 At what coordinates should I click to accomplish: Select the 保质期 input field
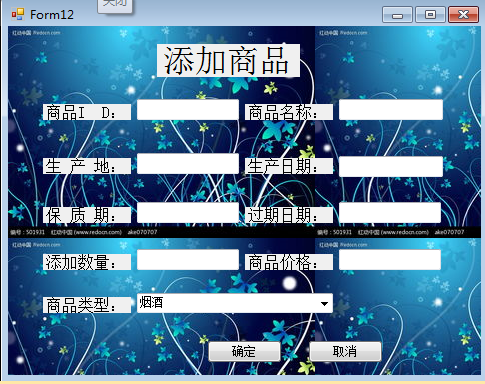(x=188, y=213)
